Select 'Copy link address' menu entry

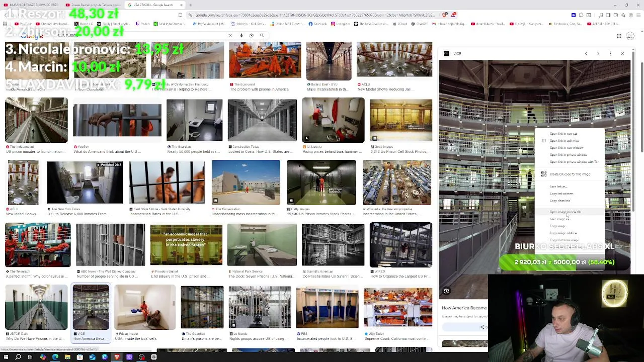pyautogui.click(x=569, y=194)
